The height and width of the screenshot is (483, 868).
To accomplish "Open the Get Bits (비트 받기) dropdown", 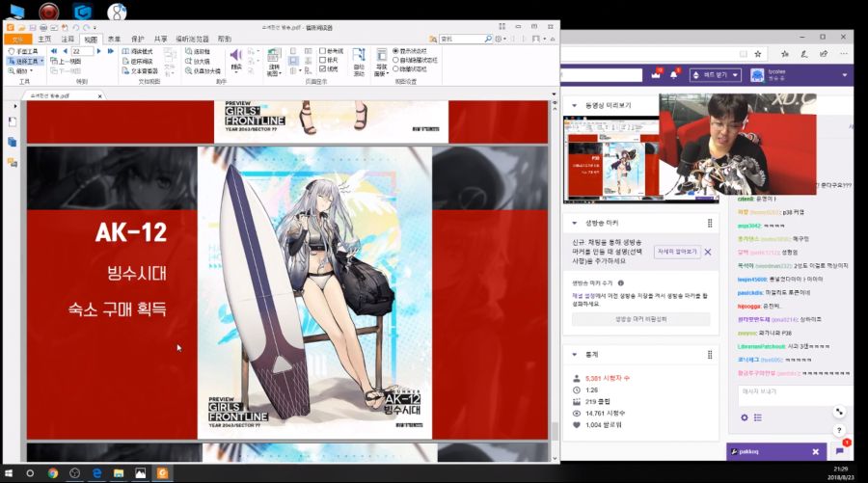I will tap(716, 74).
